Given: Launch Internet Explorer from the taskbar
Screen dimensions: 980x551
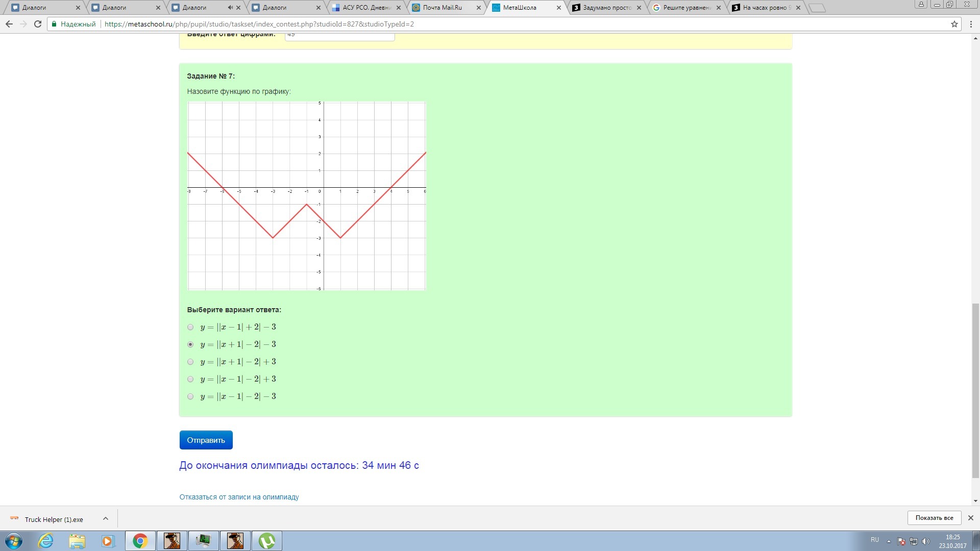Looking at the screenshot, I should 45,541.
